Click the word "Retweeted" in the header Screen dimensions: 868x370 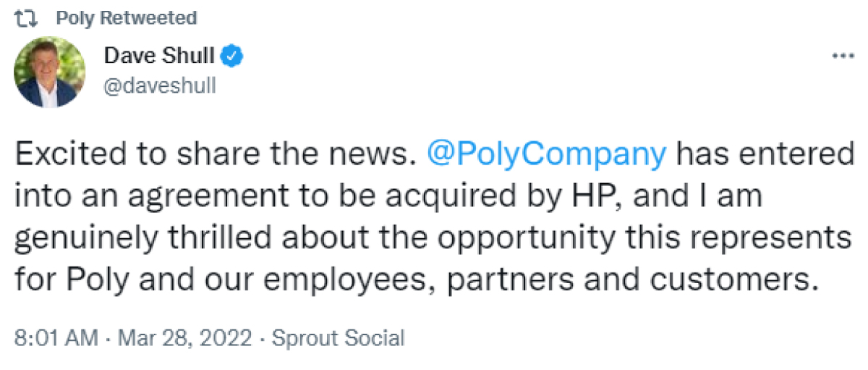coord(148,18)
